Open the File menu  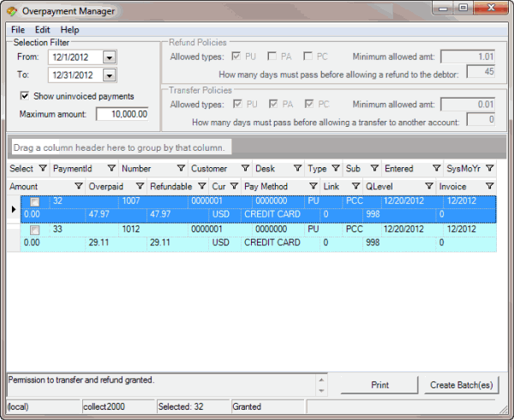tap(18, 30)
